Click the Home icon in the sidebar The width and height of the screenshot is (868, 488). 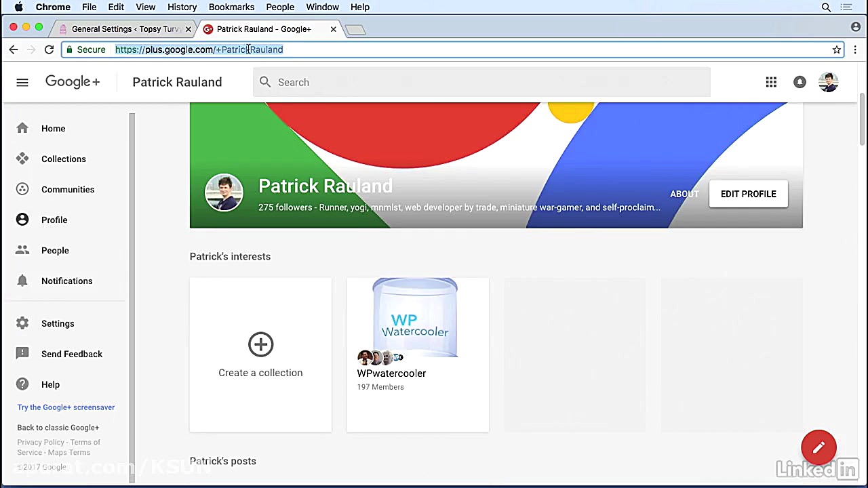pos(22,128)
